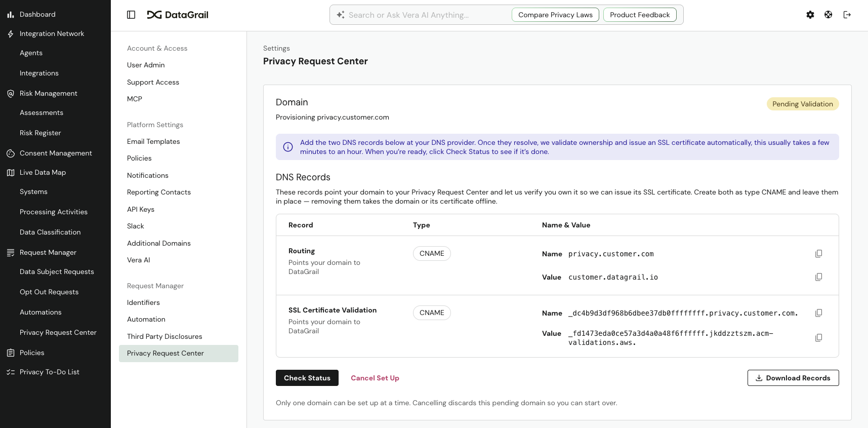Select Support Access settings

pyautogui.click(x=153, y=83)
